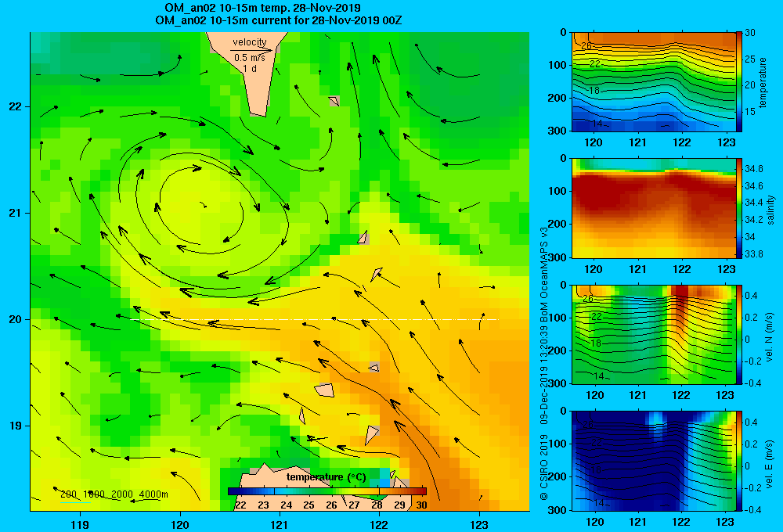Click latitude label 21 on main map axis
The height and width of the screenshot is (532, 783).
click(x=16, y=213)
